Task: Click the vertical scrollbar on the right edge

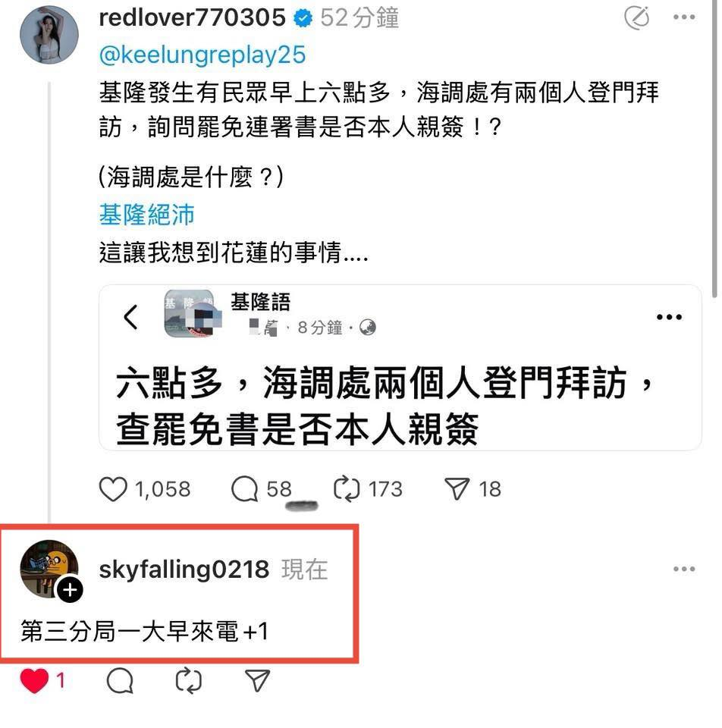Action: pos(715,149)
